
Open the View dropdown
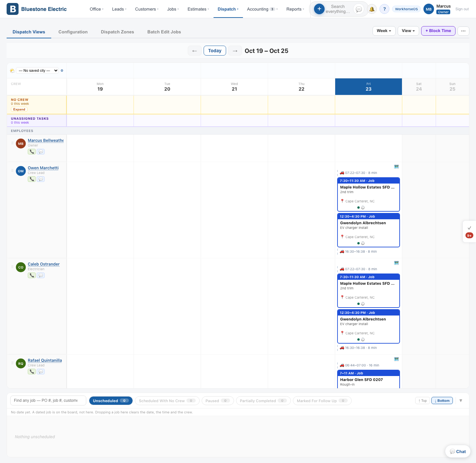click(408, 31)
